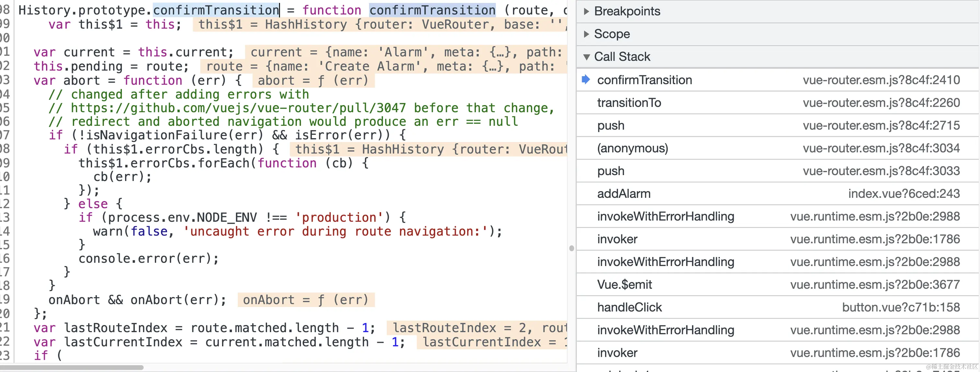This screenshot has width=980, height=372.
Task: Open button.vue?c71b:158 source link
Action: point(901,307)
